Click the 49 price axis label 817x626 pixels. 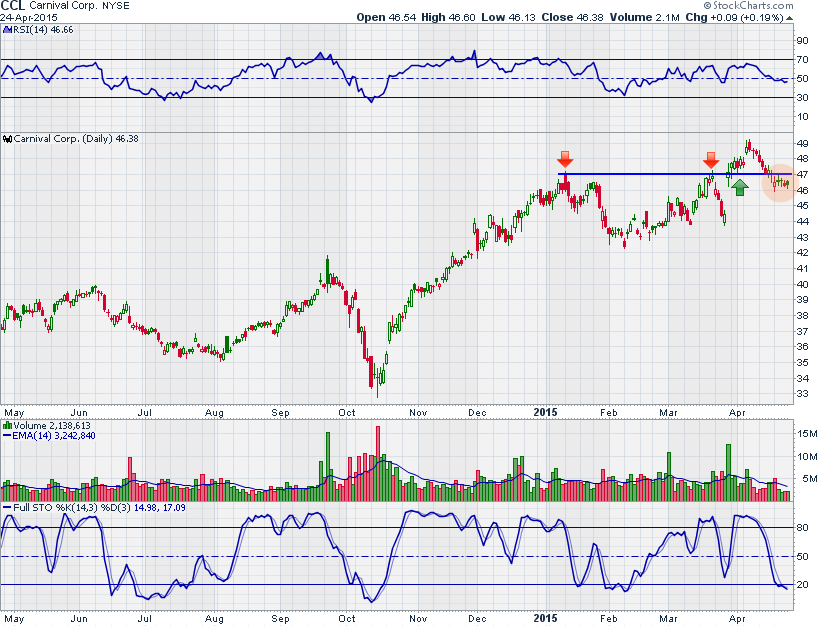[802, 143]
